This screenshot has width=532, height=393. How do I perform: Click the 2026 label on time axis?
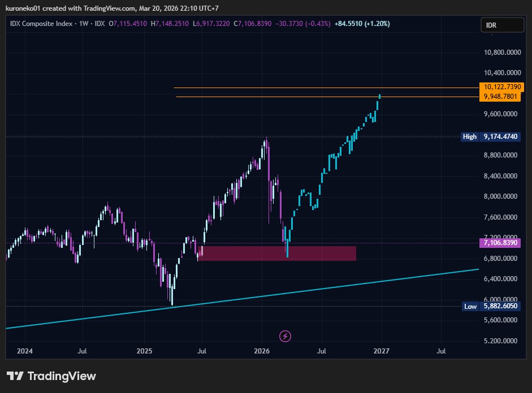click(262, 351)
